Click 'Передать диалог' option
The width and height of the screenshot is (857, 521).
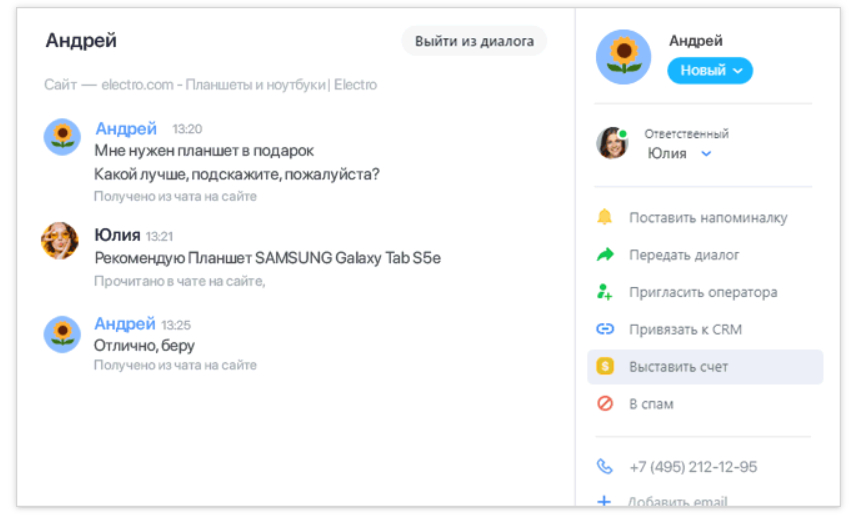point(684,255)
